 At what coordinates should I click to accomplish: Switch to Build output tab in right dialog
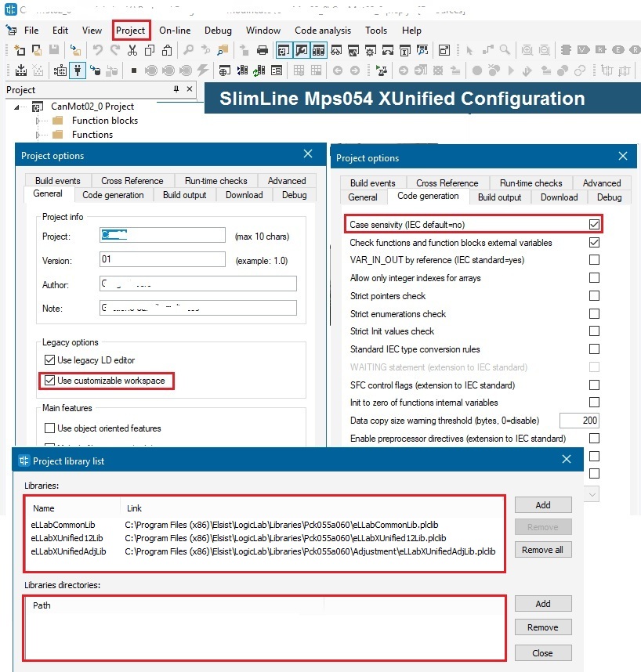click(x=499, y=197)
